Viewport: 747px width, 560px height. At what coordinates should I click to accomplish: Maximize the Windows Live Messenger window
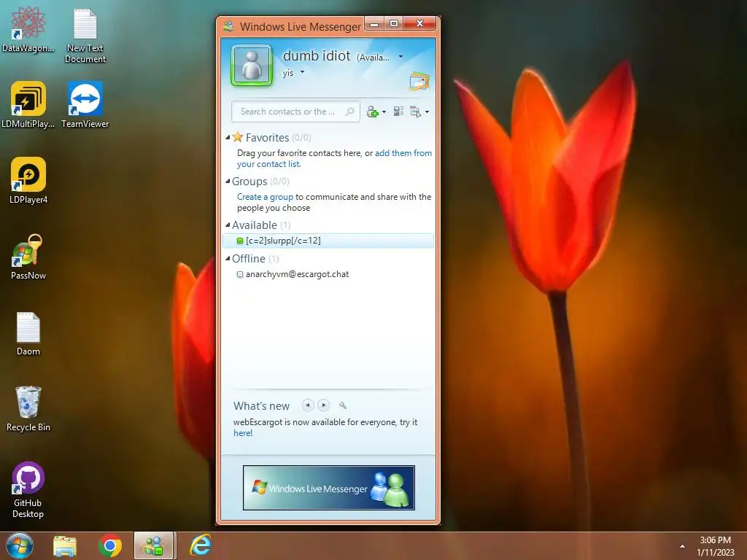pos(393,24)
